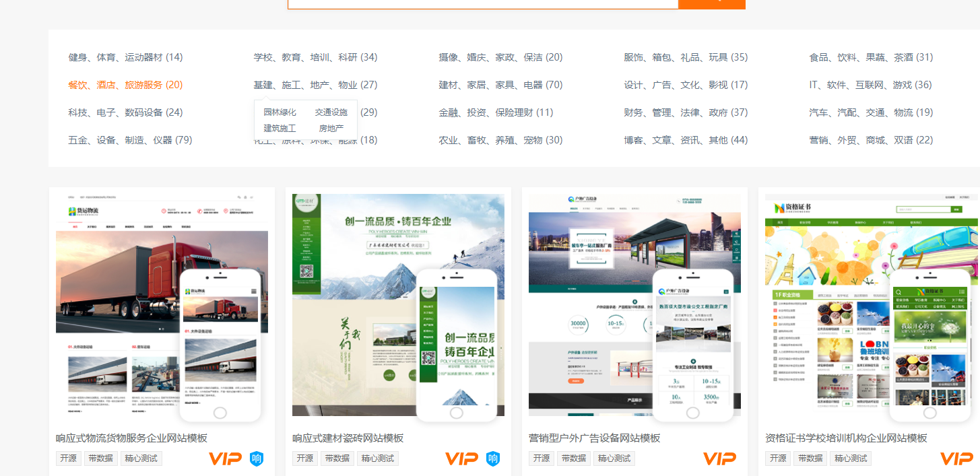Click 带数据 tag under logistics template

tap(102, 458)
